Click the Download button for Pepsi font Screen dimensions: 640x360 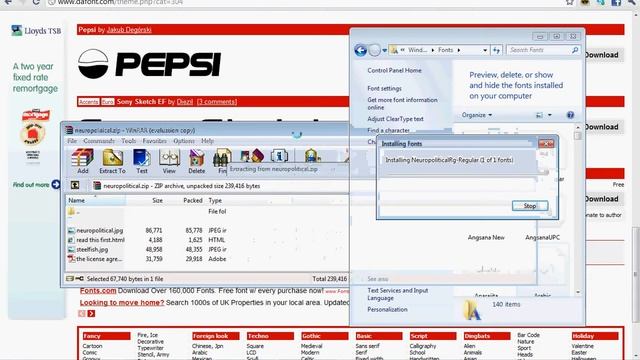click(602, 55)
